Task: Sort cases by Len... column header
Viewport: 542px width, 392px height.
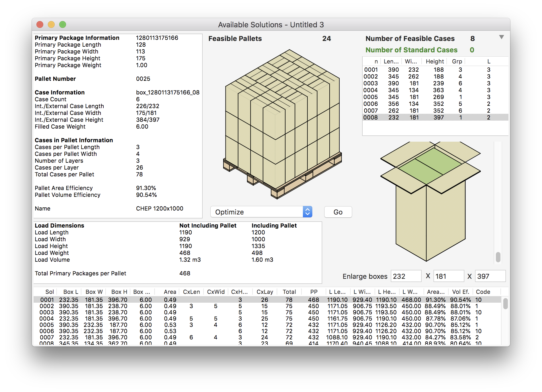Action: [391, 61]
